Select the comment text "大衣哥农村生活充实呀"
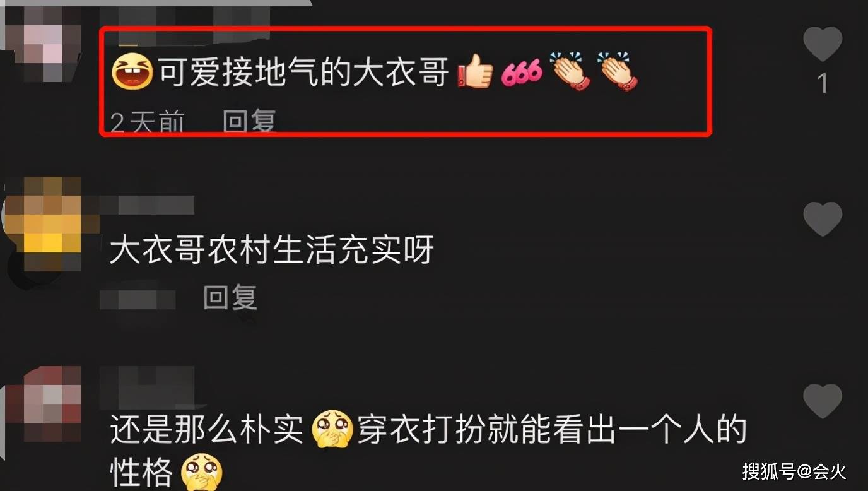Image resolution: width=868 pixels, height=491 pixels. (272, 251)
